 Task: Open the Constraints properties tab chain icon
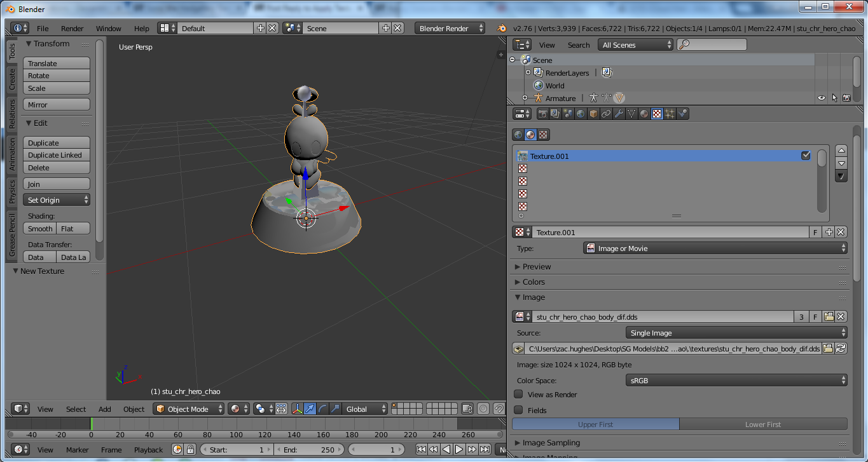tap(606, 114)
